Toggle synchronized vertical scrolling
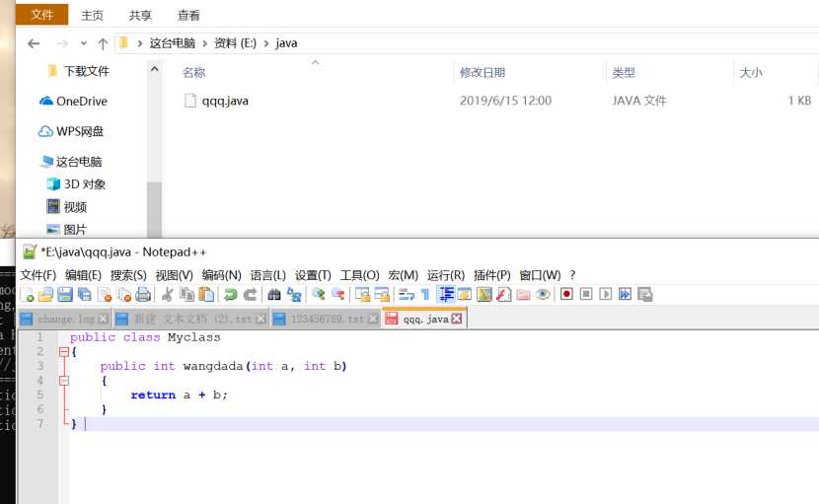 click(362, 295)
